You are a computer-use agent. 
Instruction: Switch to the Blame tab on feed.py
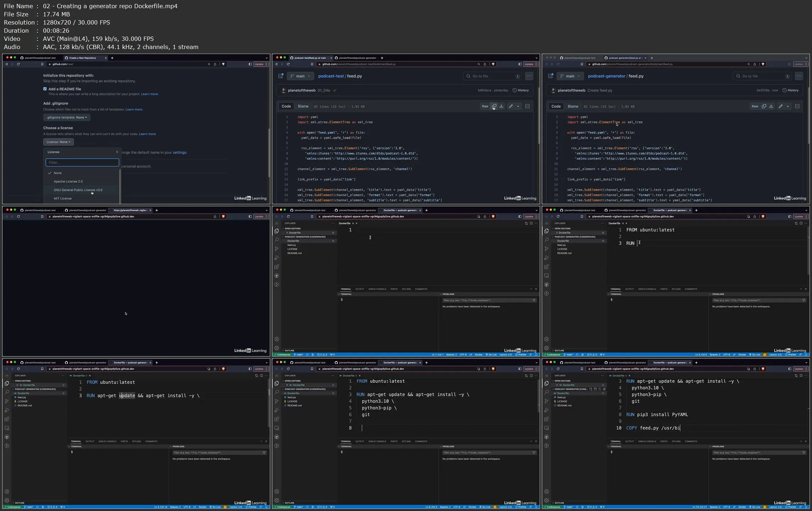(303, 106)
